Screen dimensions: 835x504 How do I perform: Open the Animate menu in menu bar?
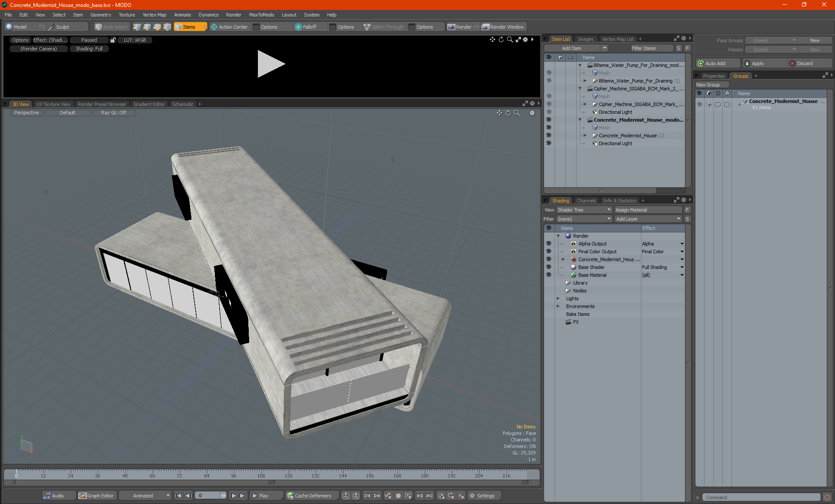(x=182, y=15)
